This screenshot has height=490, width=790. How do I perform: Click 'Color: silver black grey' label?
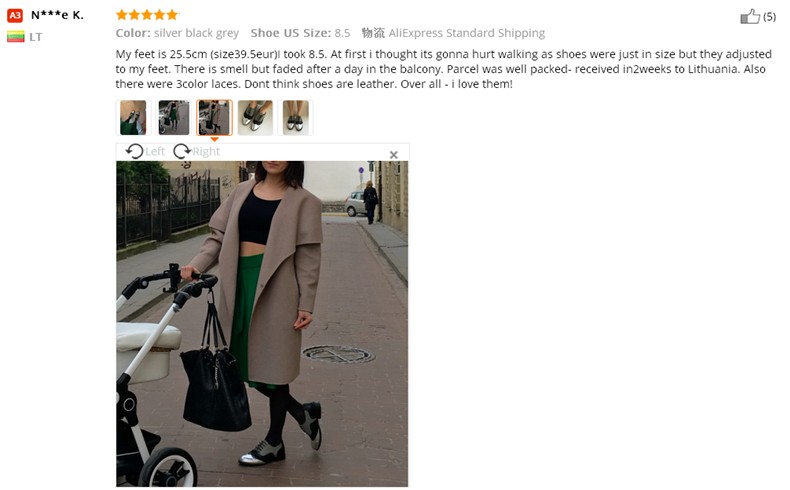(x=177, y=33)
